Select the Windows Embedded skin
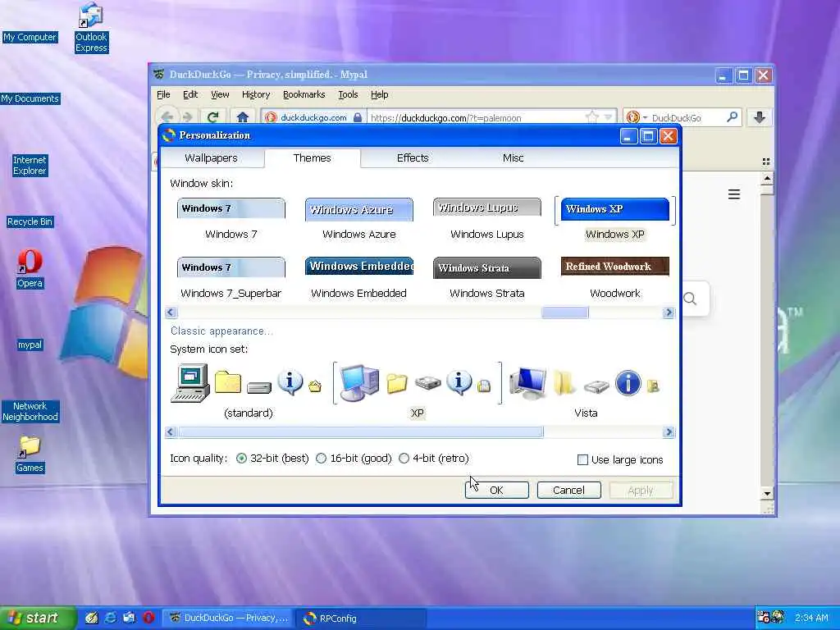840x630 pixels. click(x=359, y=267)
